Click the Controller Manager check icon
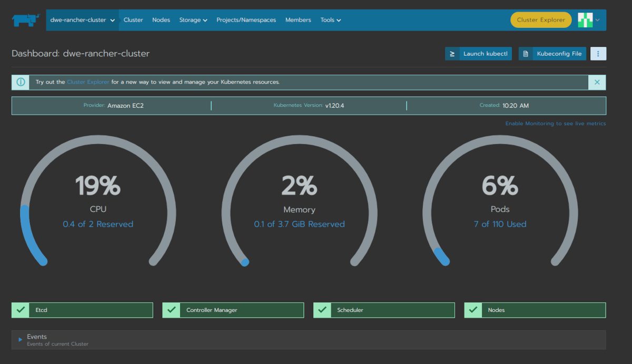The height and width of the screenshot is (364, 632). (171, 310)
